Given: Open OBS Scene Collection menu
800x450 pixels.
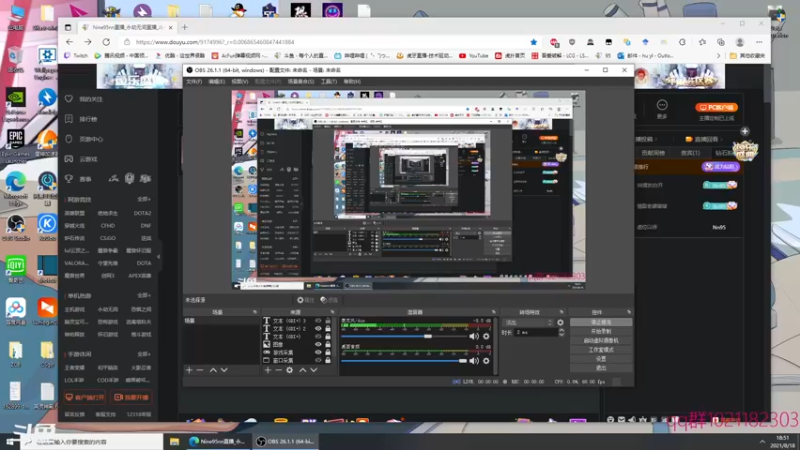Looking at the screenshot, I should click(x=301, y=82).
